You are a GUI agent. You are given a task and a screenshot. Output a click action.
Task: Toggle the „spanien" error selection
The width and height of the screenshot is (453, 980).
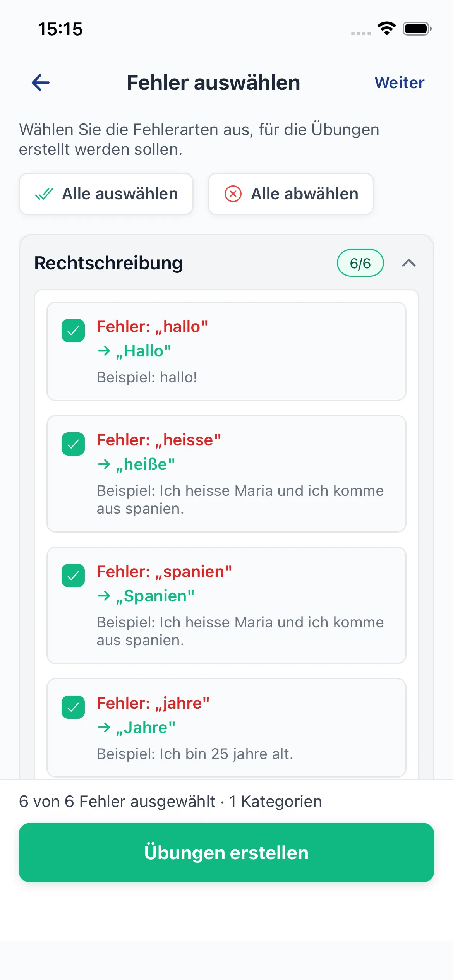pos(73,576)
